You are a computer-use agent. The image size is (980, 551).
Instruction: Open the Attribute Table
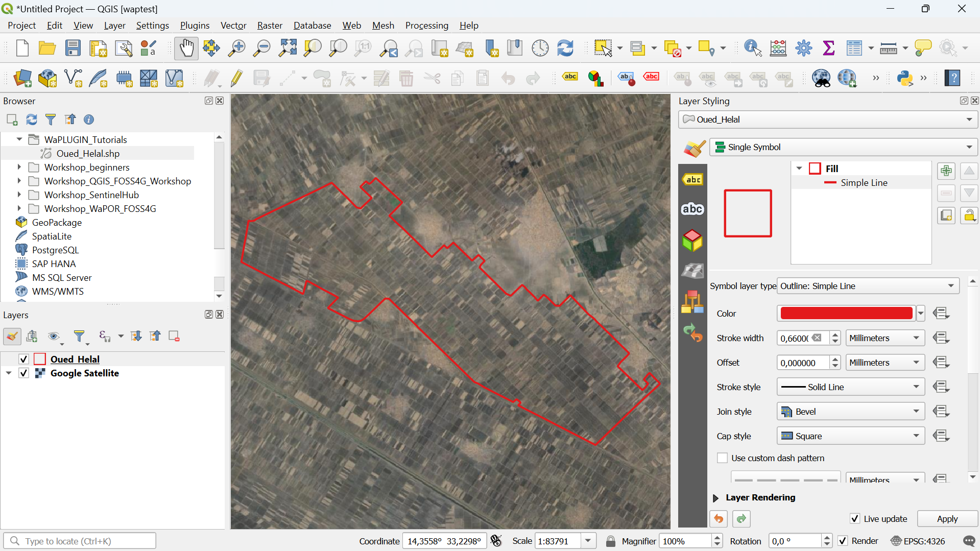click(855, 48)
